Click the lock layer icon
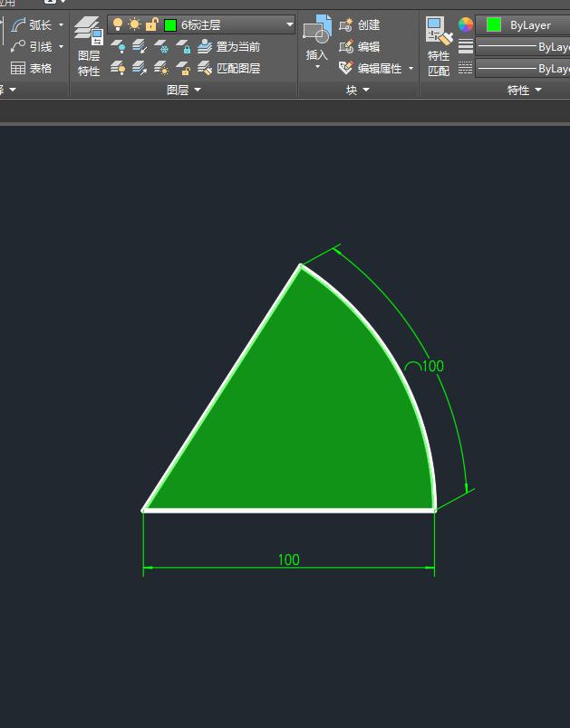570x728 pixels. point(183,46)
